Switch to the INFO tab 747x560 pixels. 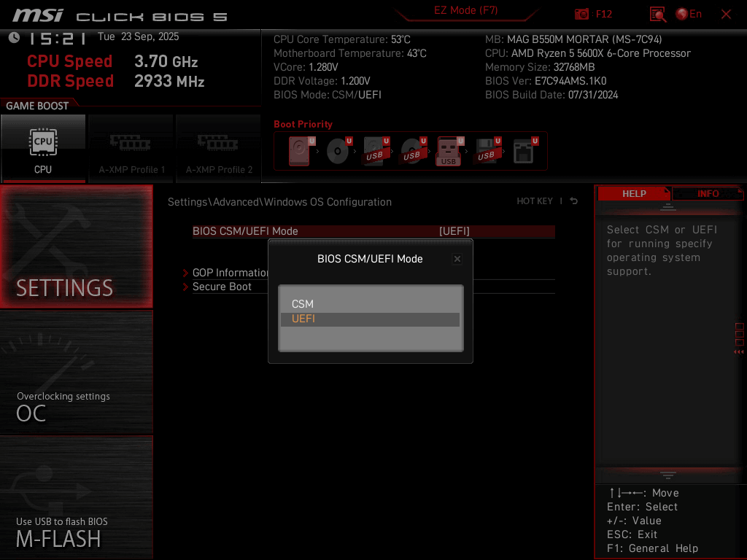[x=705, y=193]
